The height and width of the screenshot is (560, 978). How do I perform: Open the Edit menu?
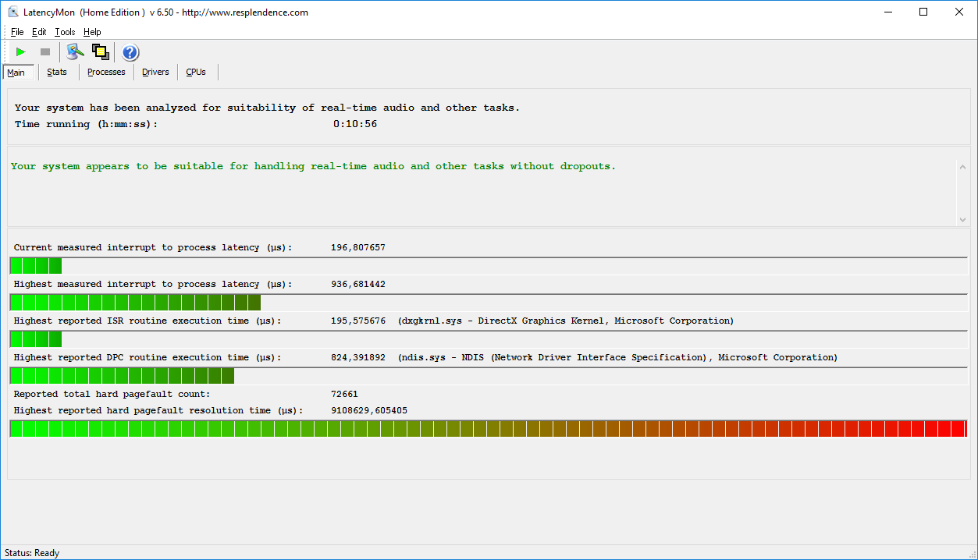point(39,32)
